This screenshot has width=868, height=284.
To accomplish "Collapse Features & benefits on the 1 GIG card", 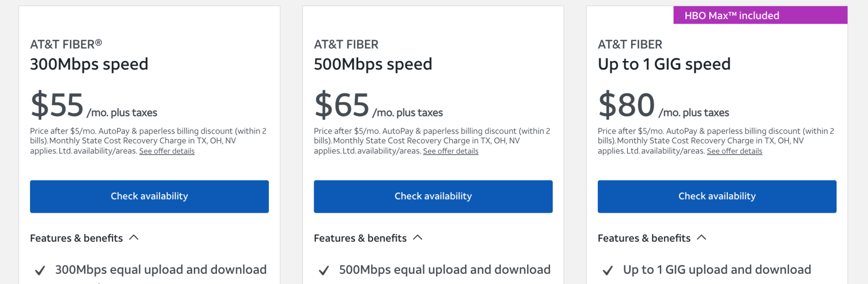I will [x=701, y=238].
